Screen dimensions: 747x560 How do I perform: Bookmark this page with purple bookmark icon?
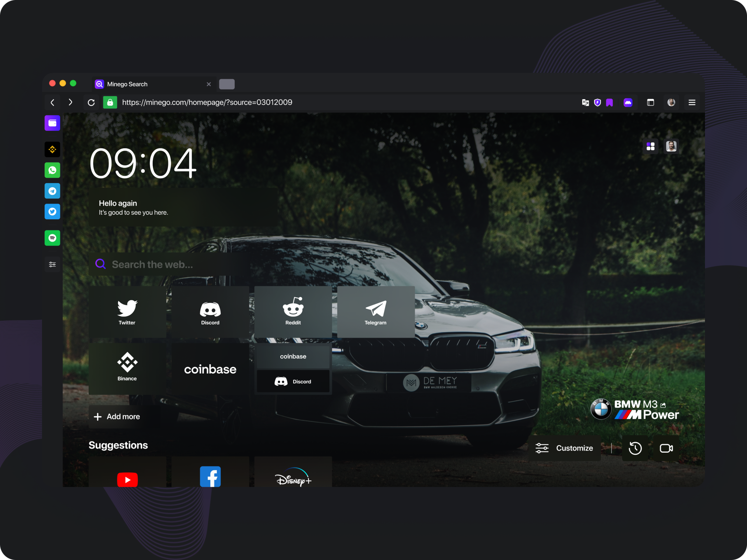point(610,102)
